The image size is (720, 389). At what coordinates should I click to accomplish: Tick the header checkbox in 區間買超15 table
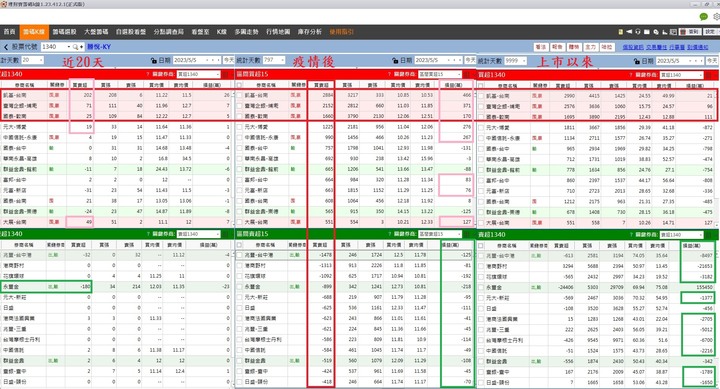point(239,85)
